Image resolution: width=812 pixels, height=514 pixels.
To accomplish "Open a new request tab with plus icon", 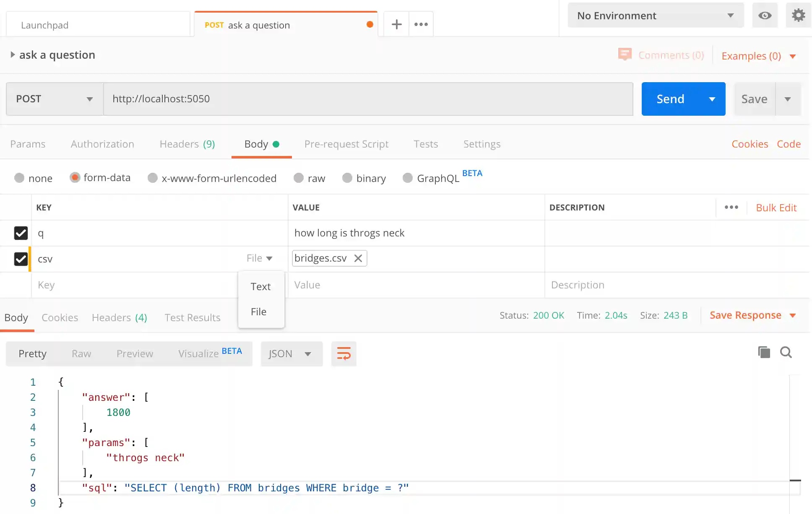I will click(396, 25).
